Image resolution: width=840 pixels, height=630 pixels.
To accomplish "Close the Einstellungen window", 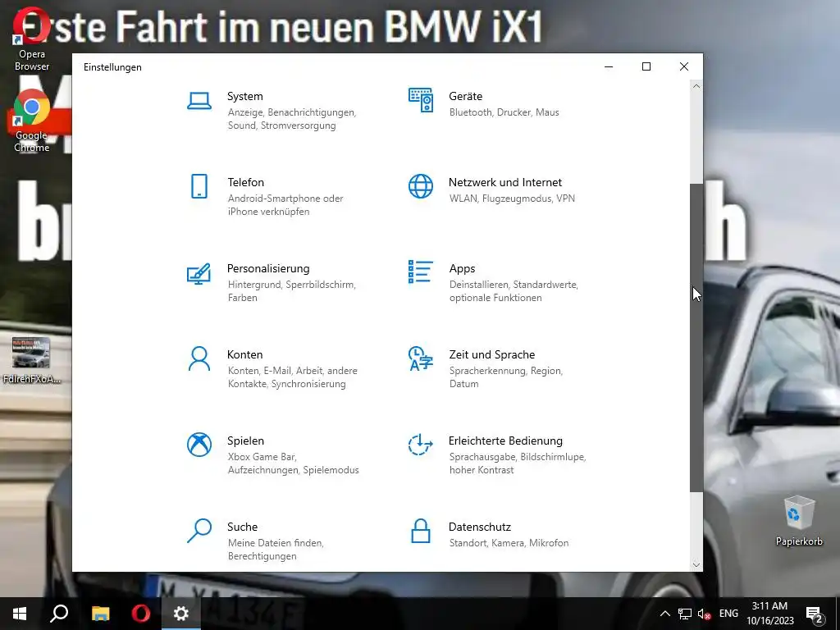I will click(x=684, y=66).
